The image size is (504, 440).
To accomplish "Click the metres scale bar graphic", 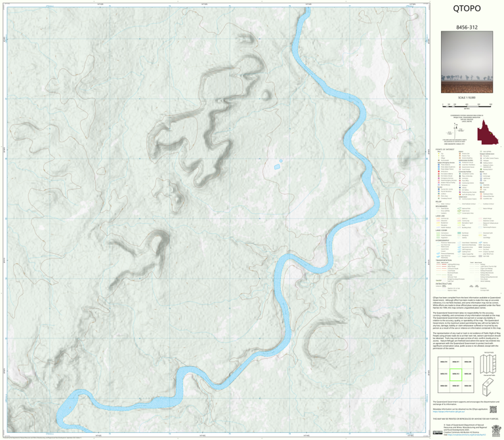I will (467, 105).
